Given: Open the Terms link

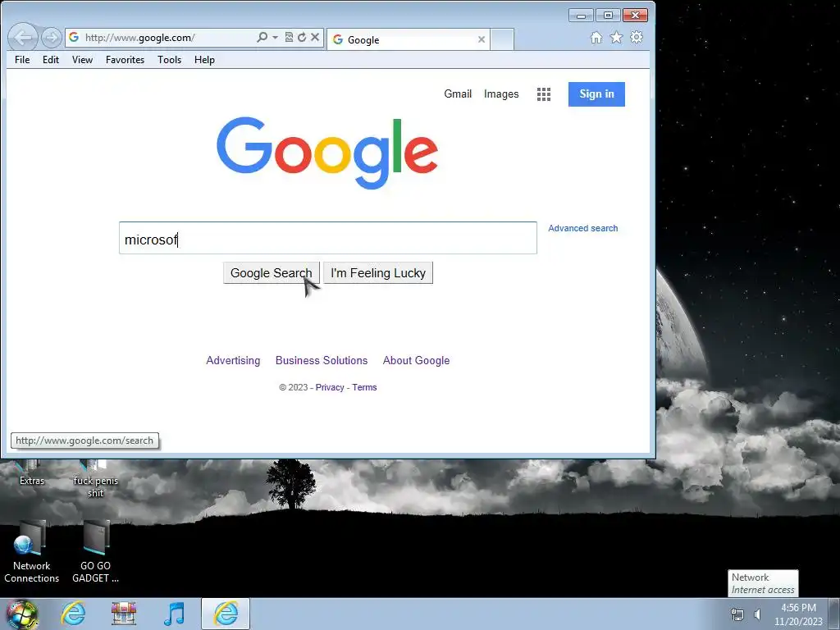Looking at the screenshot, I should coord(364,387).
